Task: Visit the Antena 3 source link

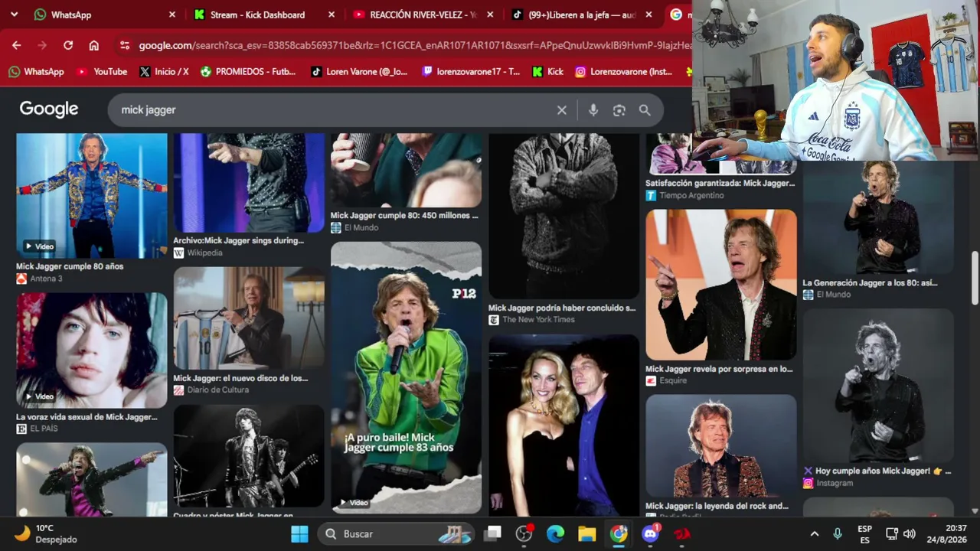Action: click(38, 279)
